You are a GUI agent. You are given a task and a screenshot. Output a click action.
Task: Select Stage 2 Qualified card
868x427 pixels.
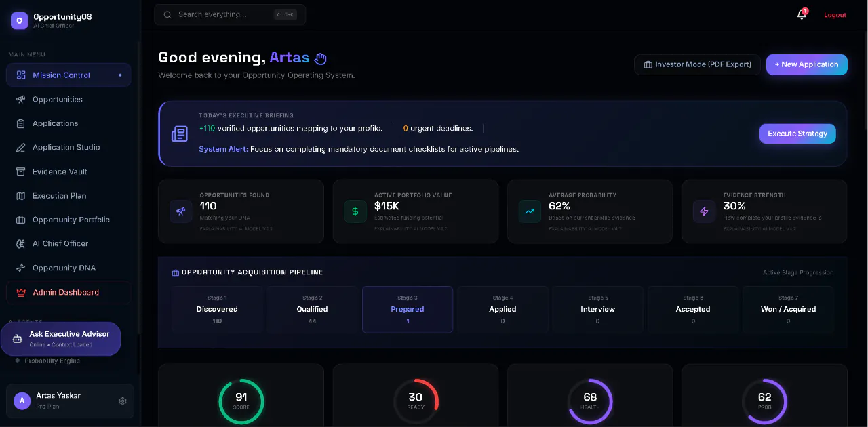click(312, 309)
